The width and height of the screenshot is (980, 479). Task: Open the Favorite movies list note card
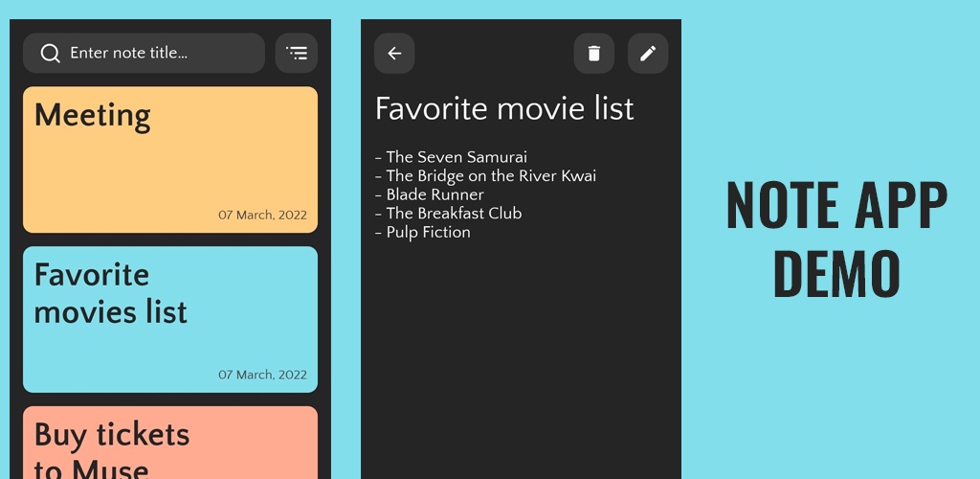tap(170, 320)
